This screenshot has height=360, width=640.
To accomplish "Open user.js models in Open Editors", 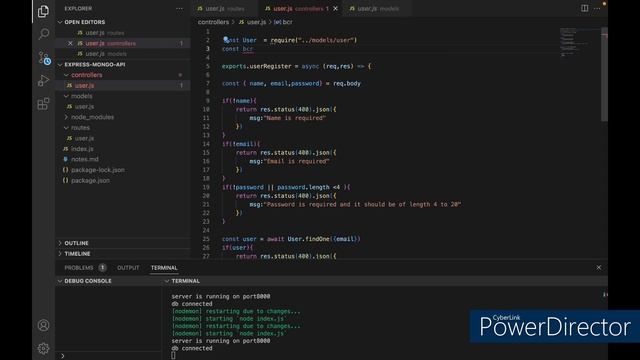I will tap(123, 54).
